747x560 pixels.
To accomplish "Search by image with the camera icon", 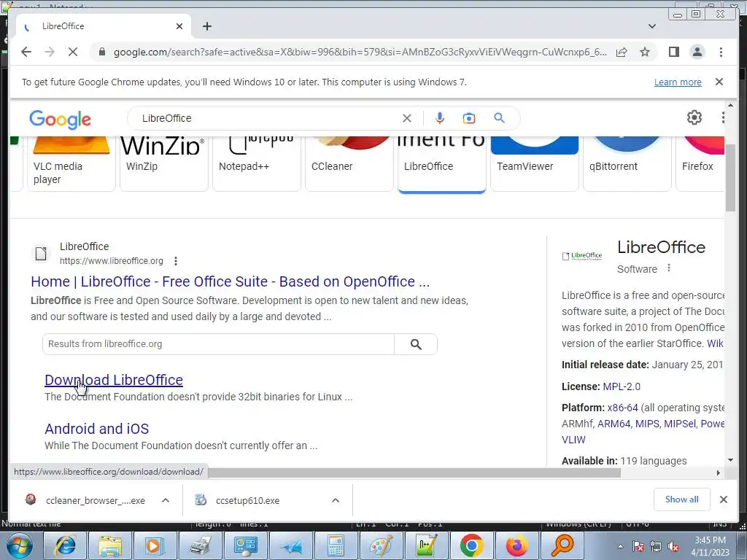I will coord(469,118).
